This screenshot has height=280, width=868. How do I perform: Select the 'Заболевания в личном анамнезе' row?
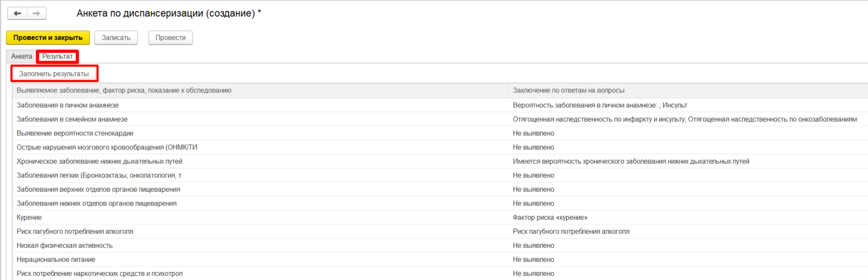tap(68, 105)
